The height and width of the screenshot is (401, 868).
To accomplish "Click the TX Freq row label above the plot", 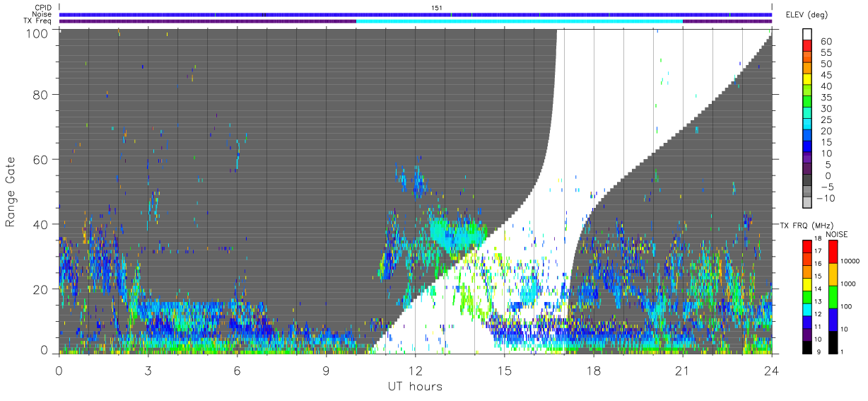I will pos(37,21).
